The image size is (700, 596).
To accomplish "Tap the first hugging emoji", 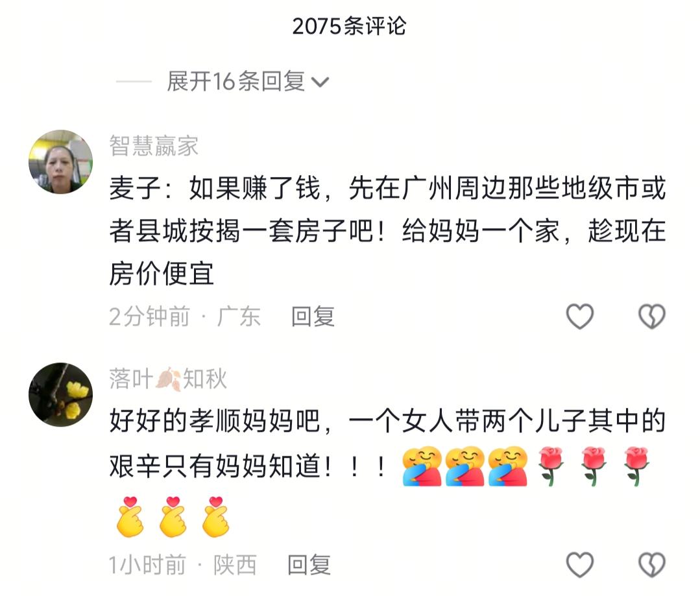I will tap(422, 466).
